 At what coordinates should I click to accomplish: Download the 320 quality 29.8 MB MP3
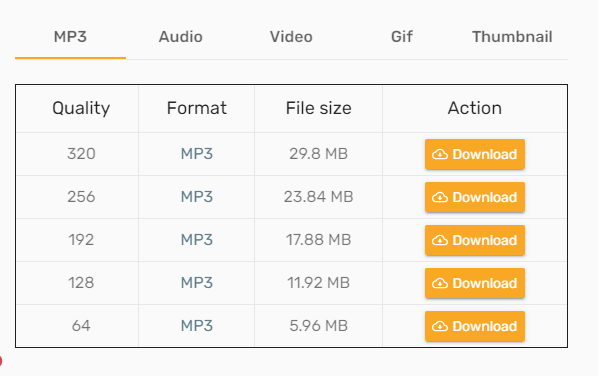pyautogui.click(x=475, y=154)
